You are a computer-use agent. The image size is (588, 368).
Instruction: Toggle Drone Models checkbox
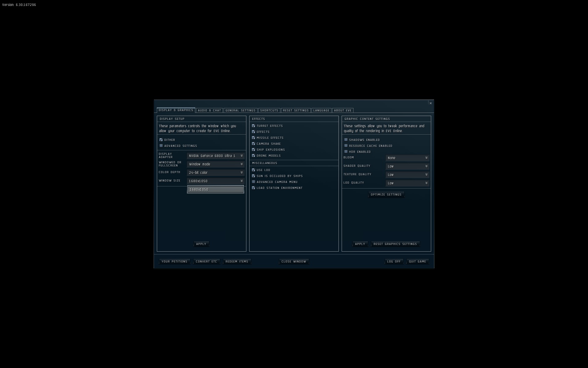[253, 156]
